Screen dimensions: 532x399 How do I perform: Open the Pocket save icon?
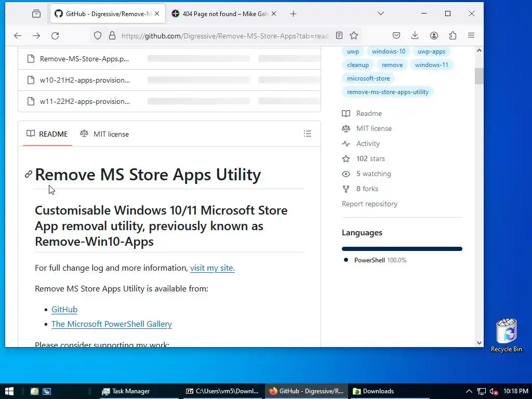tap(396, 36)
